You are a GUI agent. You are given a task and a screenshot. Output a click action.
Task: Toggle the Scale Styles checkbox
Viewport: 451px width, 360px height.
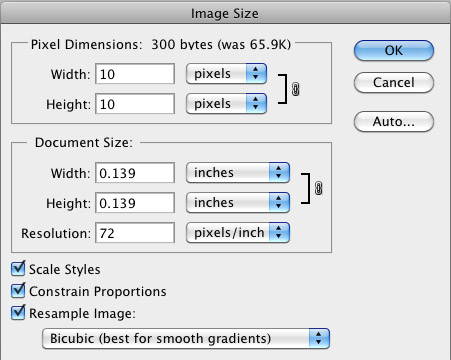[x=18, y=269]
